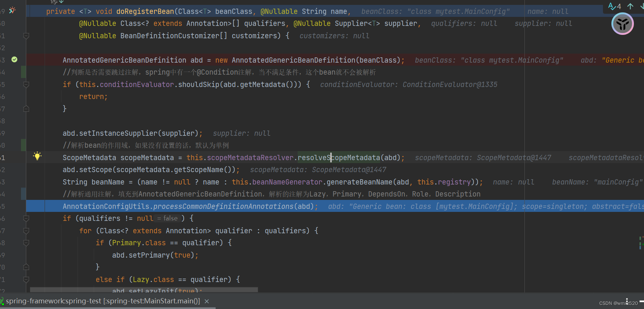Collapse the 'if (qualifiers != null' block
This screenshot has height=309, width=644.
pos(26,219)
